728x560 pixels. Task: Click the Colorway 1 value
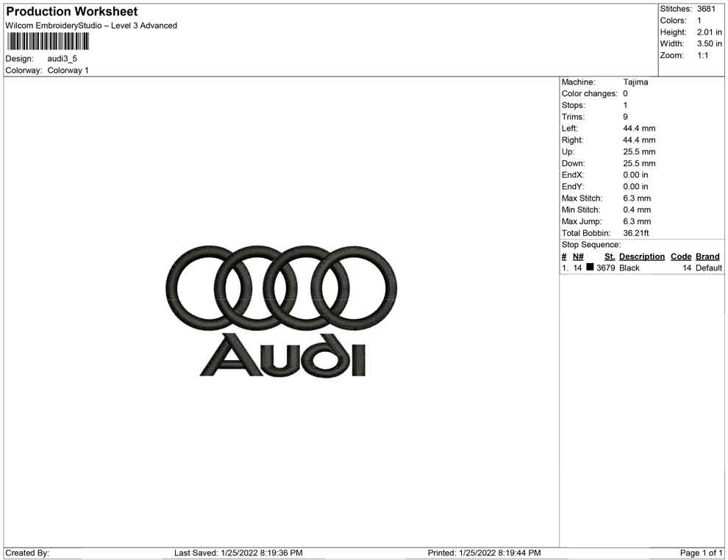(68, 71)
